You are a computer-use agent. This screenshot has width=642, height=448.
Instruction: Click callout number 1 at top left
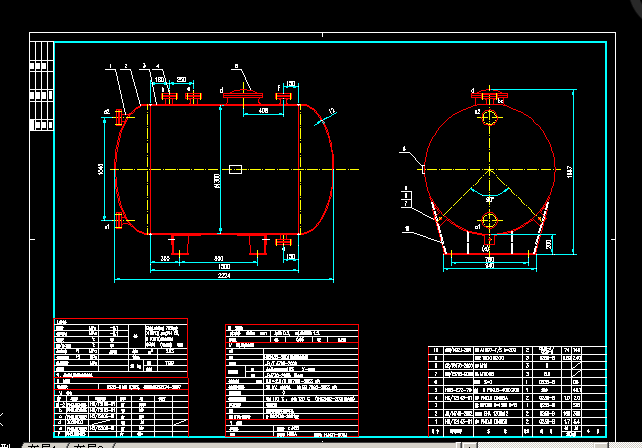point(110,66)
